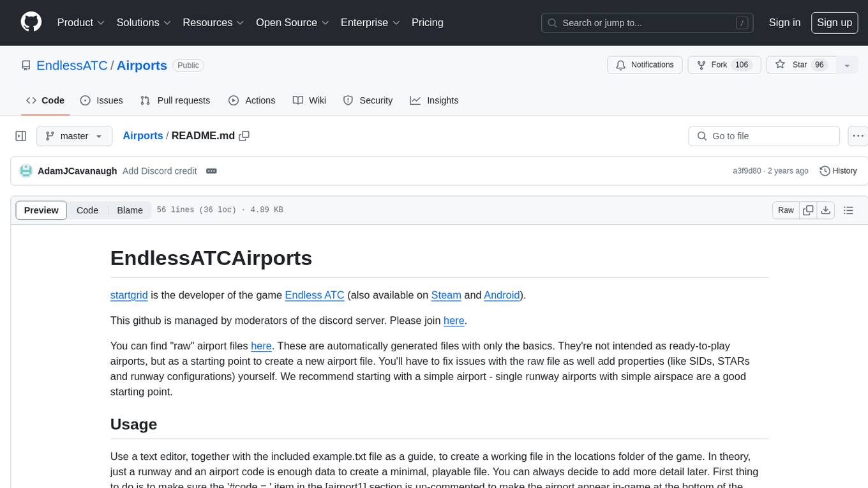
Task: Open the Pricing page
Action: click(x=428, y=22)
